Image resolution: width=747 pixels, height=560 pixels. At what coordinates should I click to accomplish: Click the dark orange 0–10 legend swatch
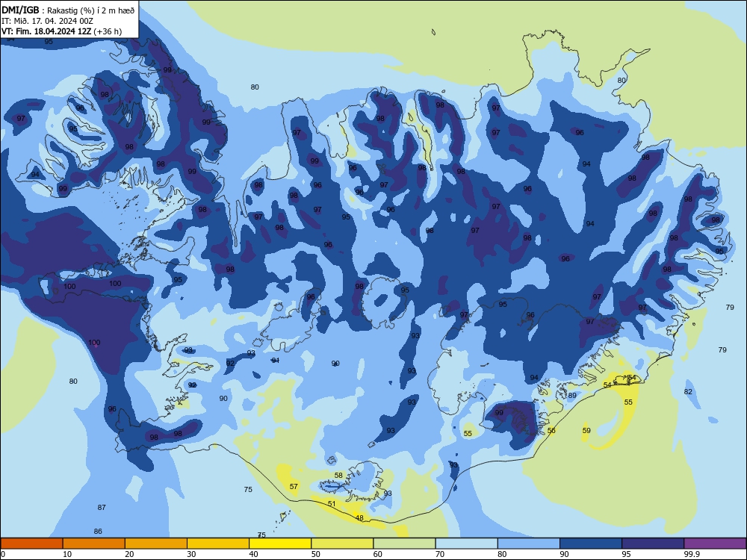(x=31, y=544)
